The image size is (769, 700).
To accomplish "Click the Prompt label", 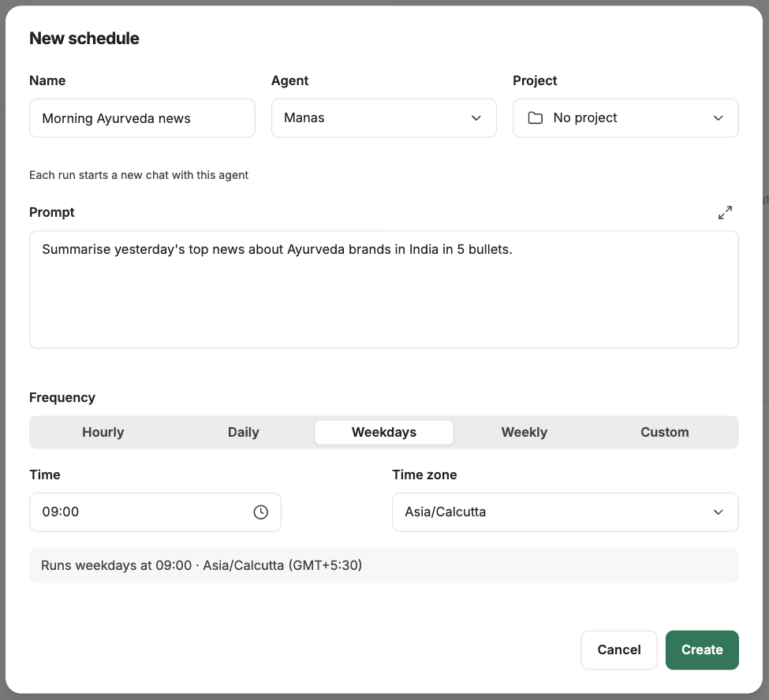I will [52, 212].
